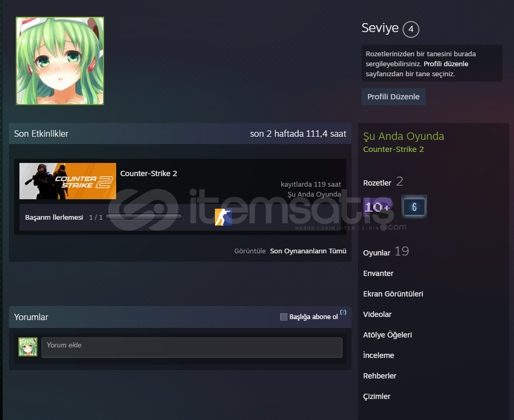514x420 pixels.
Task: Click the help question mark next to subscribe
Action: pyautogui.click(x=343, y=312)
